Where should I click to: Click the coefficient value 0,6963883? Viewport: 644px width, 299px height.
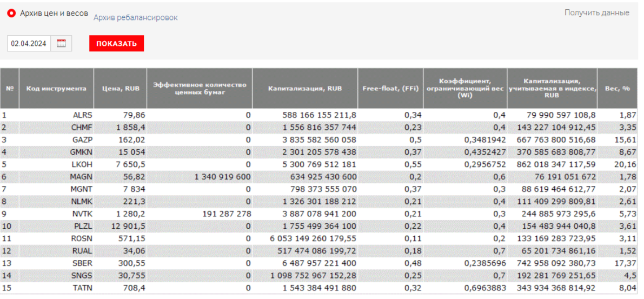click(484, 288)
